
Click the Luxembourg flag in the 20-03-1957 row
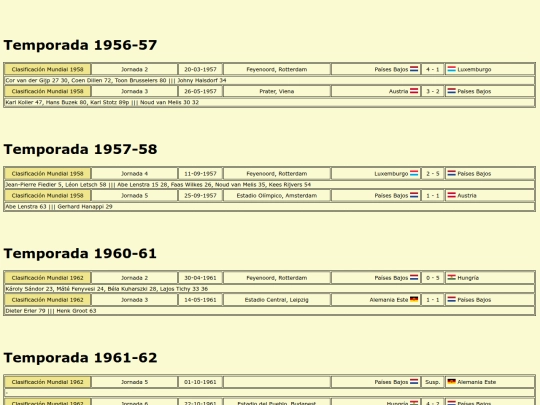click(x=451, y=69)
